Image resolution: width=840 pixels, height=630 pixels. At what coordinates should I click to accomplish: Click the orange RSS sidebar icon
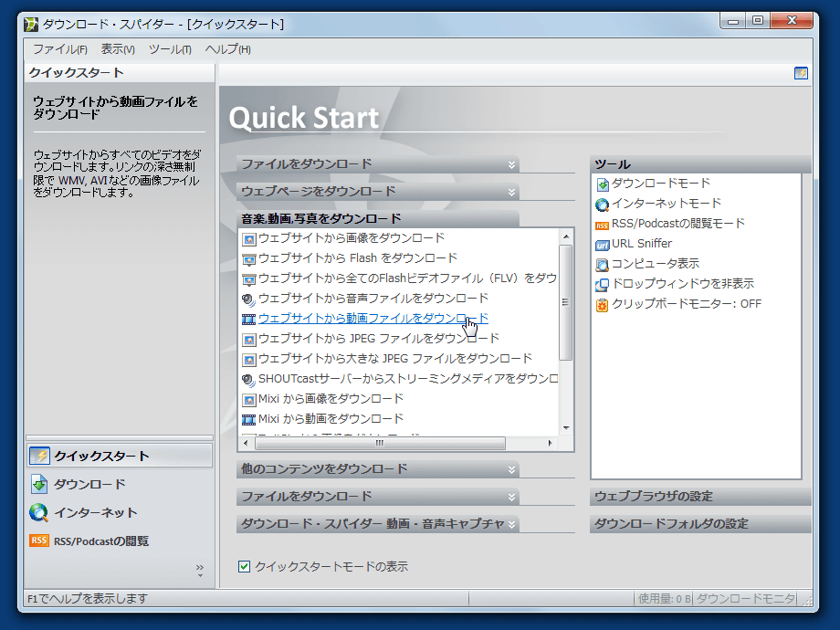click(39, 541)
